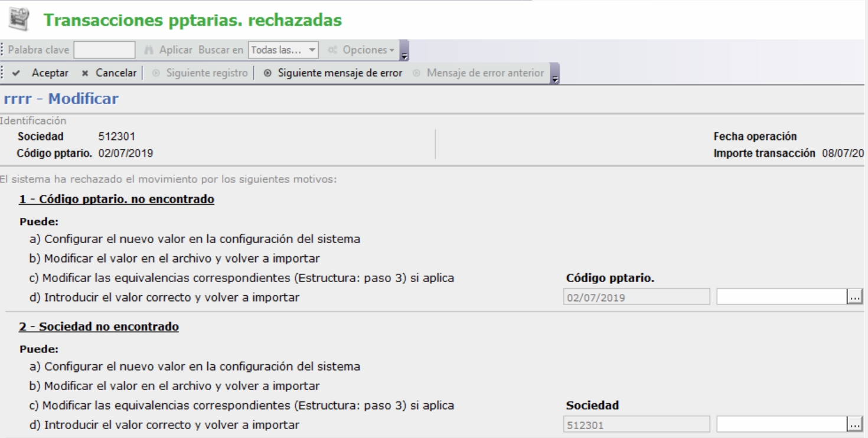Viewport: 868px width, 438px height.
Task: Open the Código pptario. lookup ellipsis button
Action: [x=854, y=298]
